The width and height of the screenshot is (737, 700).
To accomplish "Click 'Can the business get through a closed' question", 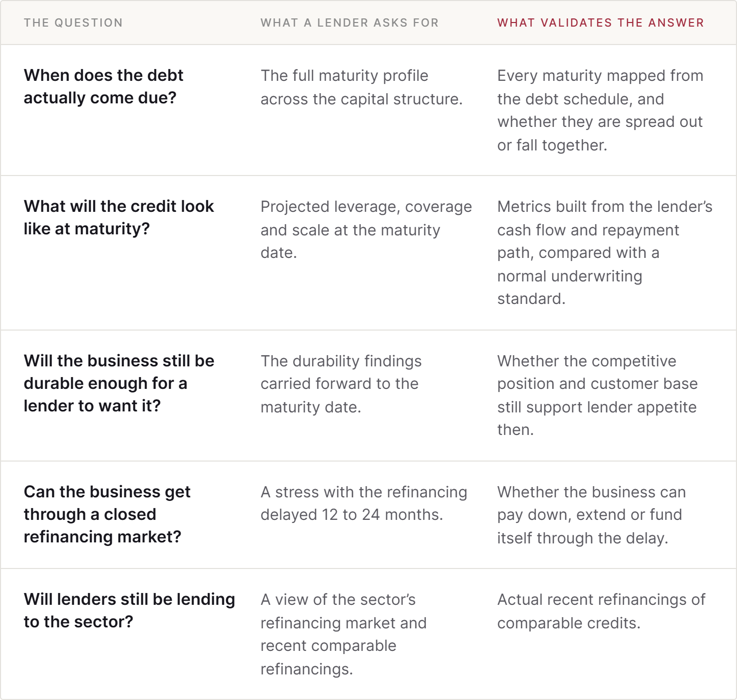I will coord(107,514).
